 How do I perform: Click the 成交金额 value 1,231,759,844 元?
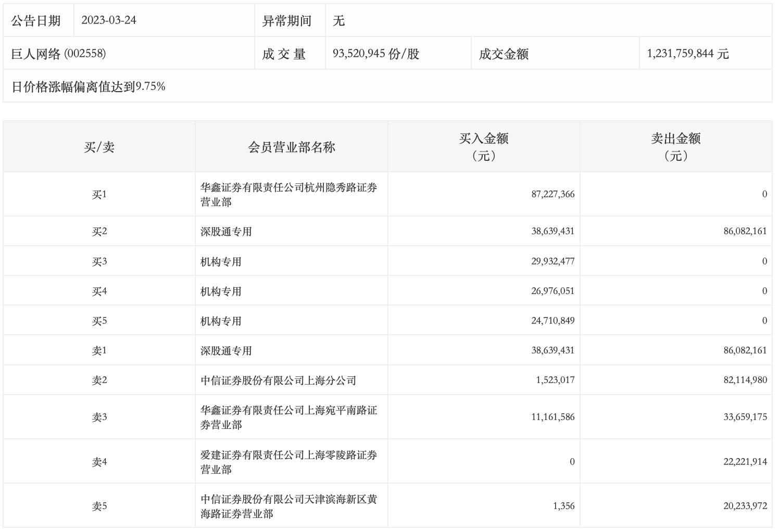(687, 54)
